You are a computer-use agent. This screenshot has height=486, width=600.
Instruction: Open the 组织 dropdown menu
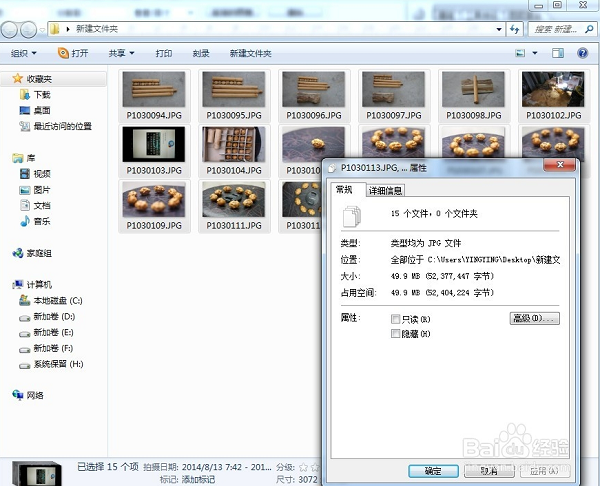[x=23, y=53]
